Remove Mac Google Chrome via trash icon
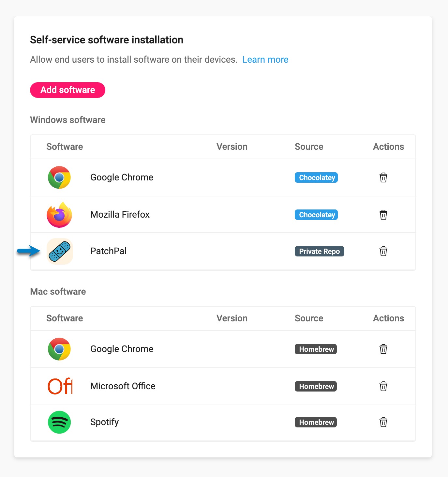Viewport: 448px width, 477px height. [383, 349]
